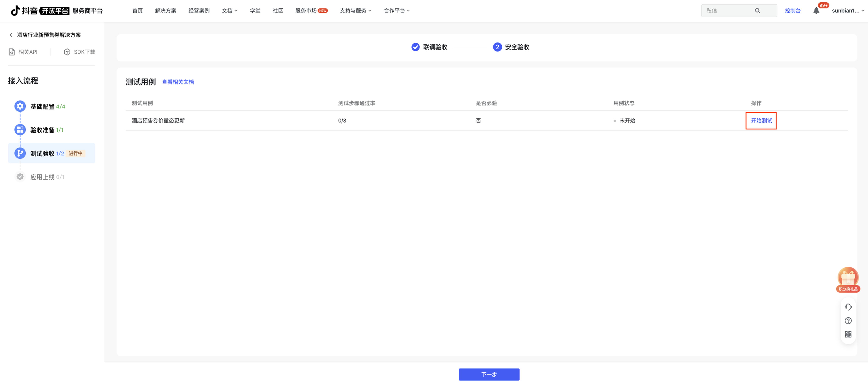The height and width of the screenshot is (384, 868).
Task: Open 服务市场 in the top navigation
Action: pos(306,11)
